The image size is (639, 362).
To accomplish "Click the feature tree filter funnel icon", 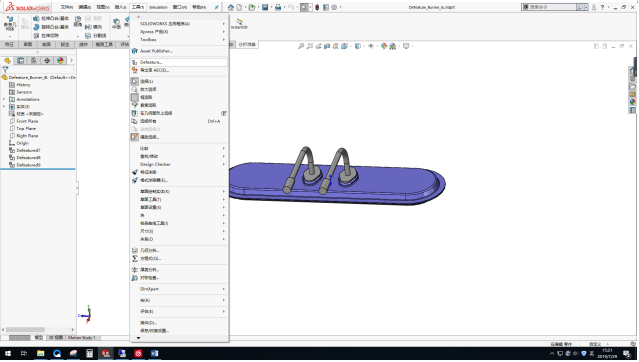I will pyautogui.click(x=5, y=70).
